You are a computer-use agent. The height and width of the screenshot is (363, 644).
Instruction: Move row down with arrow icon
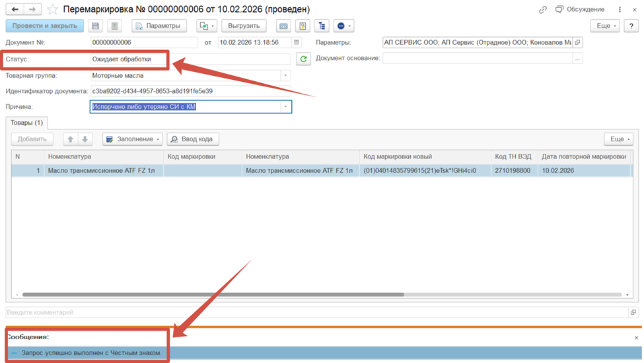(x=85, y=139)
